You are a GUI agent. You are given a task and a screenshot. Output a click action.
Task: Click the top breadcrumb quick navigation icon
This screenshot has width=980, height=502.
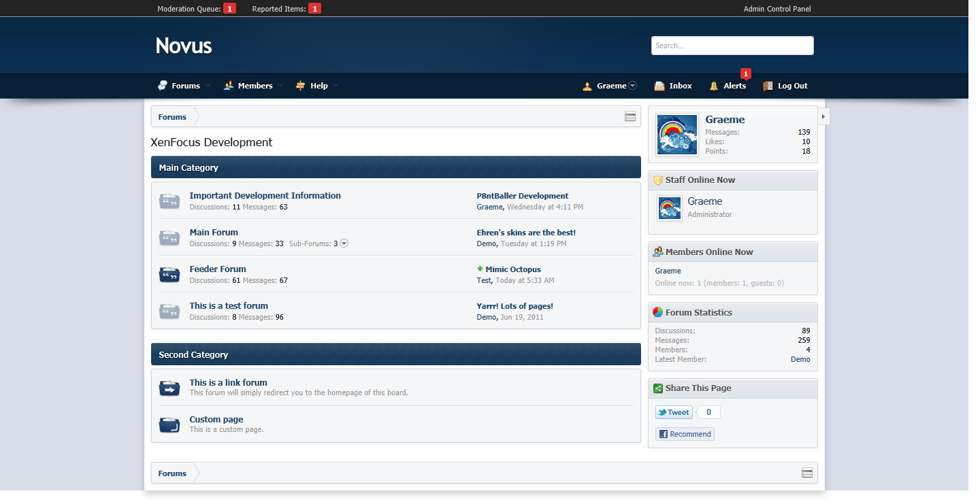[x=630, y=117]
